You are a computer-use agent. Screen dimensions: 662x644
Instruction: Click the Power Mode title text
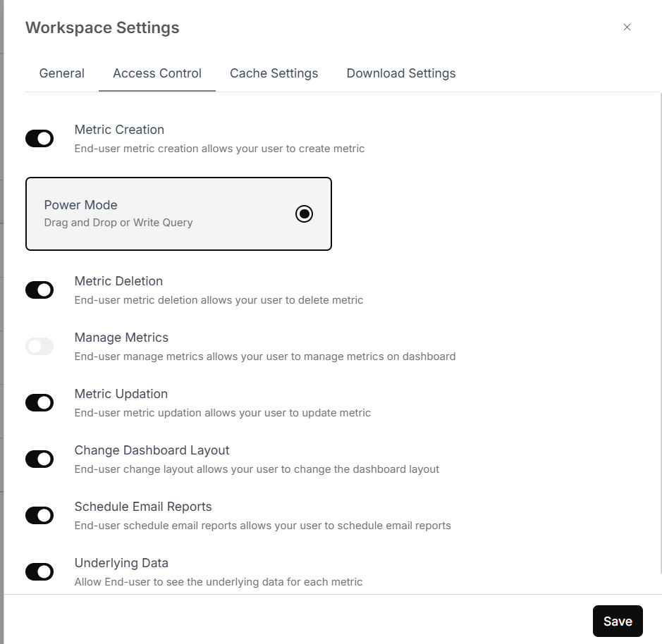tap(80, 205)
